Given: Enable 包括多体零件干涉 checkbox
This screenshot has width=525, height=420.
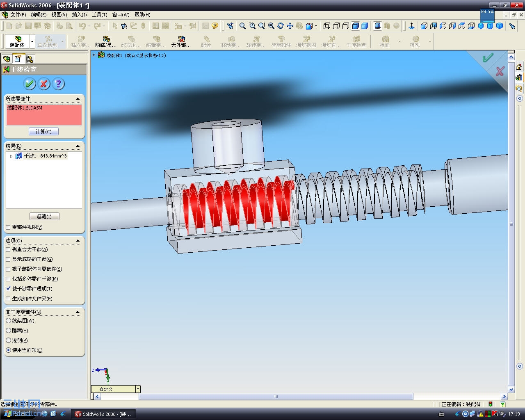Looking at the screenshot, I should [x=8, y=279].
